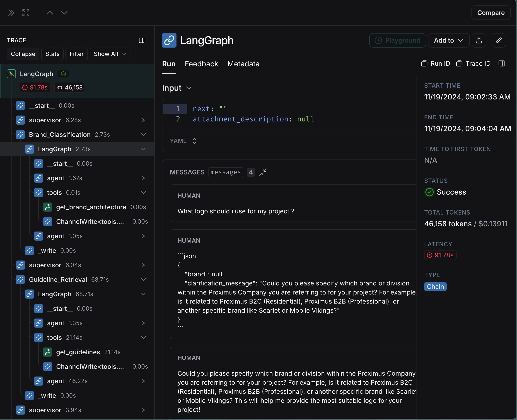This screenshot has width=517, height=420.
Task: Click the Guideline_Retrieval chain icon
Action: pyautogui.click(x=20, y=280)
